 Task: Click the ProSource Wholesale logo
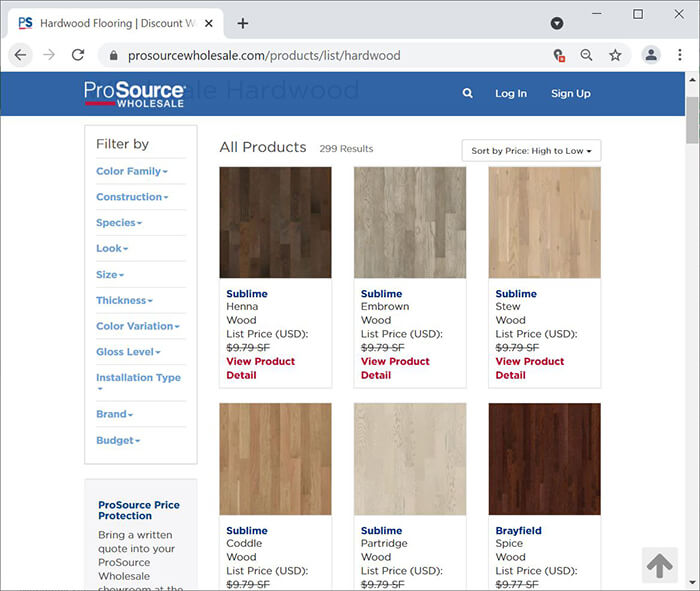pyautogui.click(x=134, y=94)
